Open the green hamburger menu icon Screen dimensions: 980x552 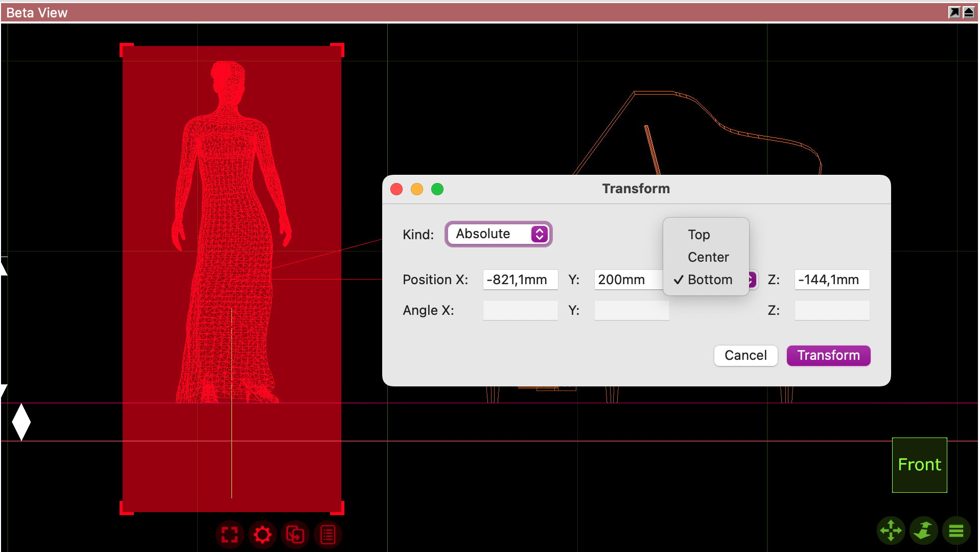tap(956, 531)
